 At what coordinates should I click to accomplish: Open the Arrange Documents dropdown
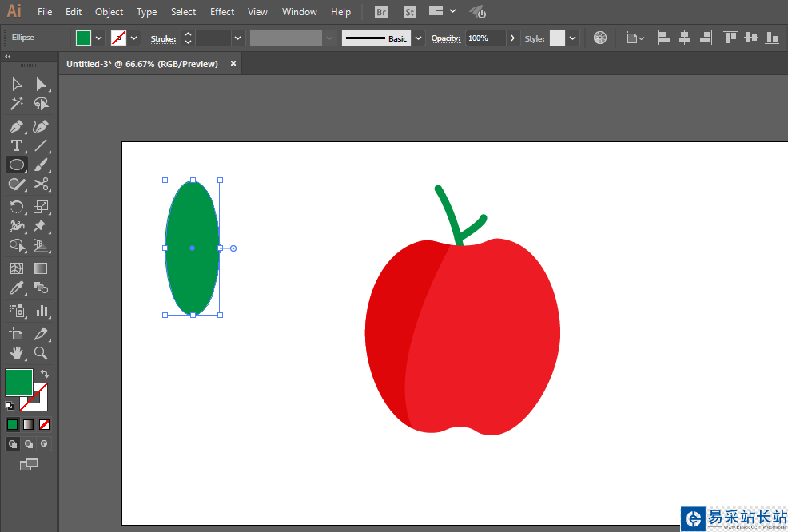point(442,11)
